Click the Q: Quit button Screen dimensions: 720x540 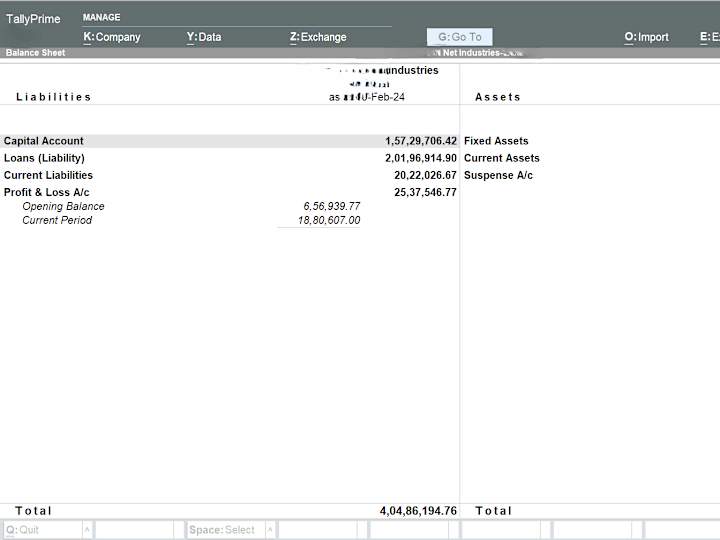tap(42, 530)
